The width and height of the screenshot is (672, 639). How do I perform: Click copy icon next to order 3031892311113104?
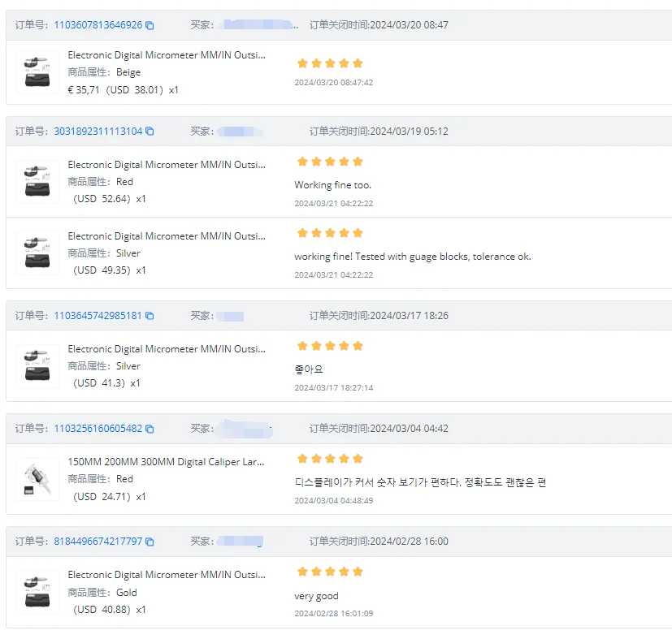point(150,132)
